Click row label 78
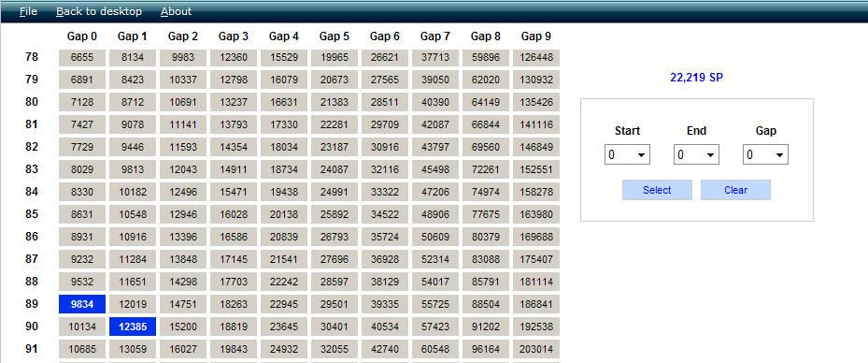 [x=32, y=57]
